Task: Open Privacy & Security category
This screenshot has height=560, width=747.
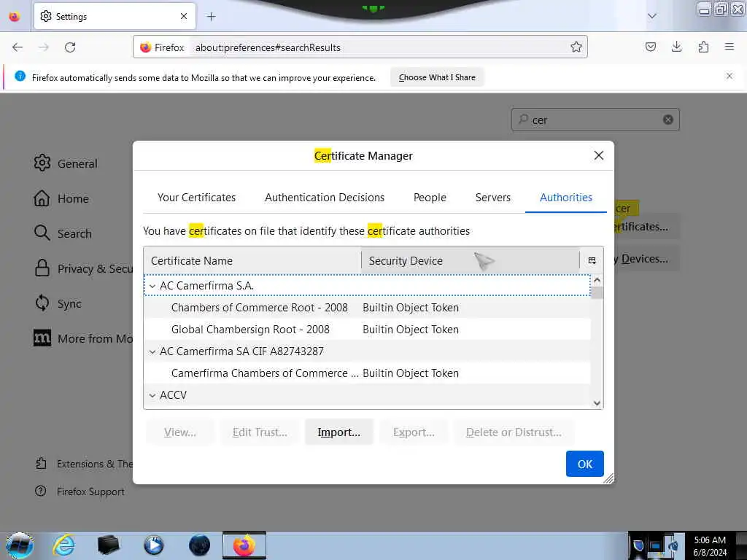Action: pyautogui.click(x=83, y=268)
